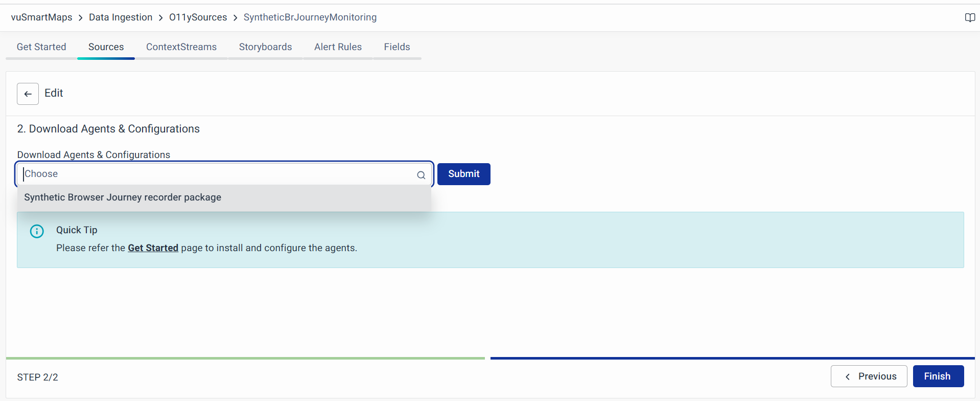Click the green step one progress bar
Viewport: 980px width, 401px height.
(245, 358)
